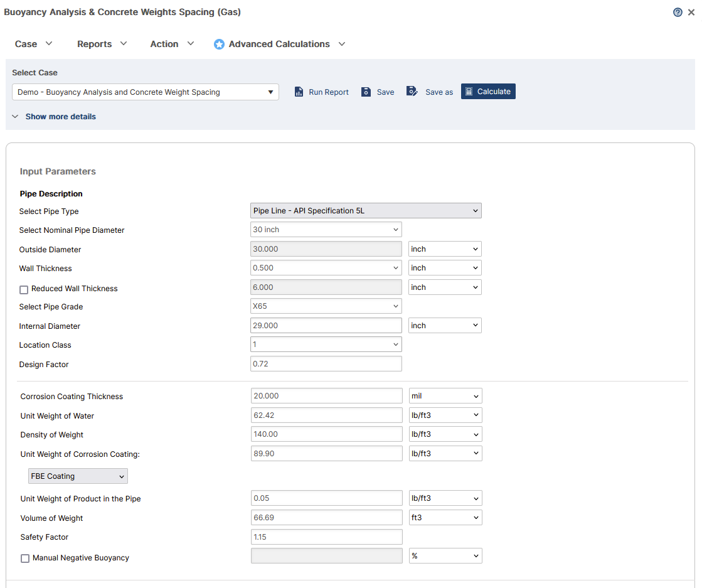Click the Safety Factor input field

click(x=326, y=537)
